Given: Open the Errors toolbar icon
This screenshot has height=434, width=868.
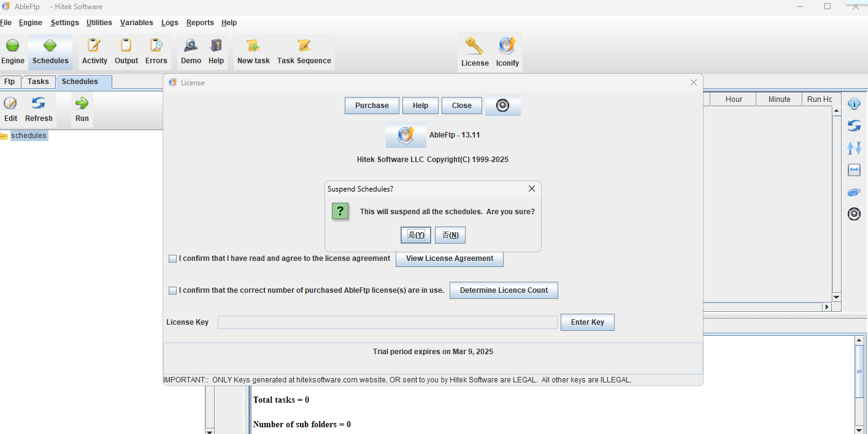Looking at the screenshot, I should click(156, 45).
